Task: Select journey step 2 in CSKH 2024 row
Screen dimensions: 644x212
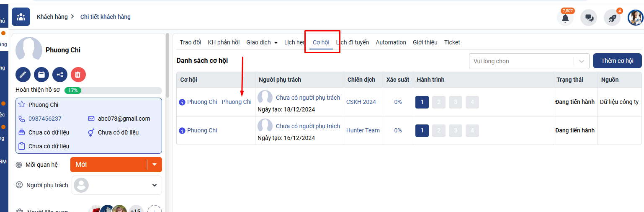Action: pyautogui.click(x=439, y=102)
